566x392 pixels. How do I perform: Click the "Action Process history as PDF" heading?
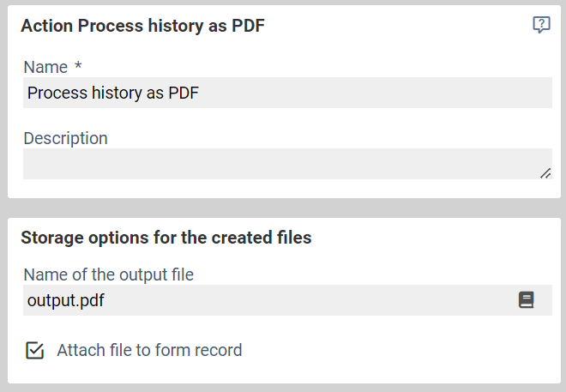pos(142,26)
